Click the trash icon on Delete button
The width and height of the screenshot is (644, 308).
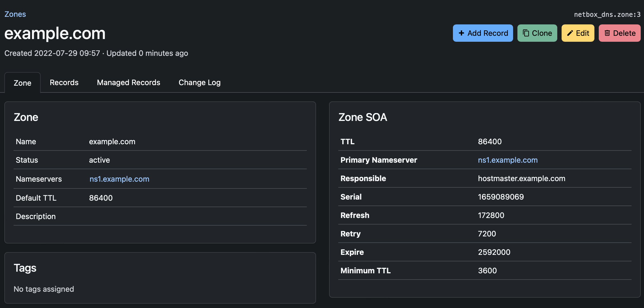[x=607, y=33]
